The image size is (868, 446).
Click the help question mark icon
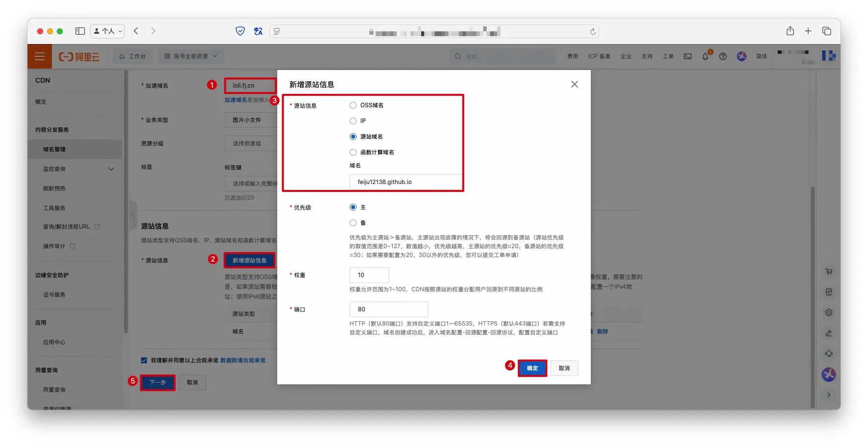[723, 56]
